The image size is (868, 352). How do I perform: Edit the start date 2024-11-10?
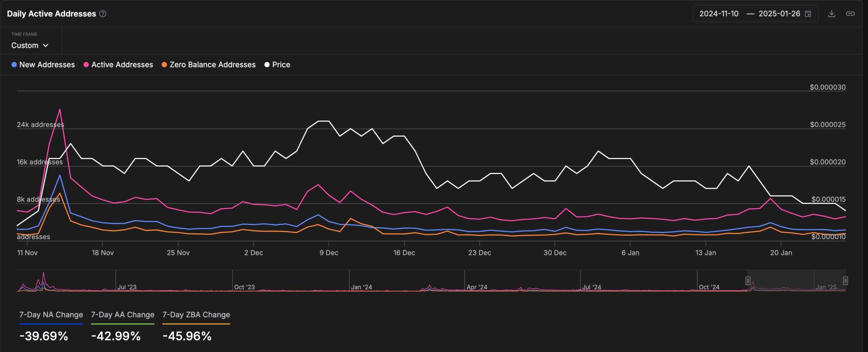click(x=719, y=14)
